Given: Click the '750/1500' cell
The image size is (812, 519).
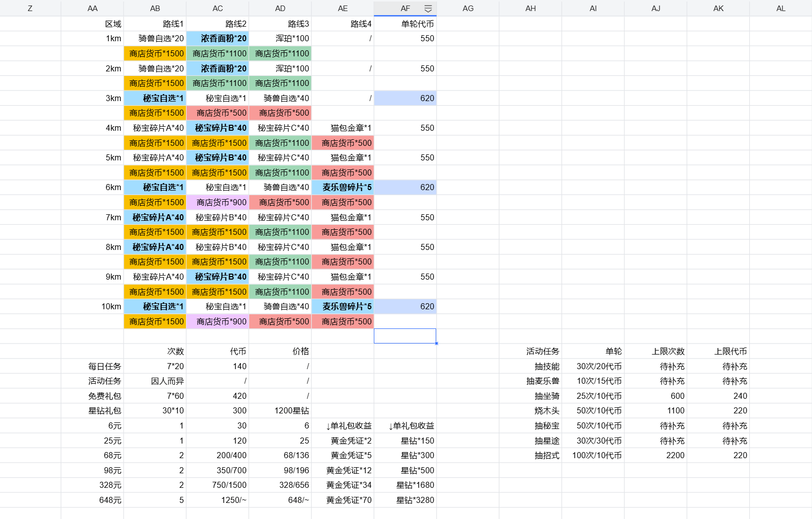Looking at the screenshot, I should [x=218, y=485].
